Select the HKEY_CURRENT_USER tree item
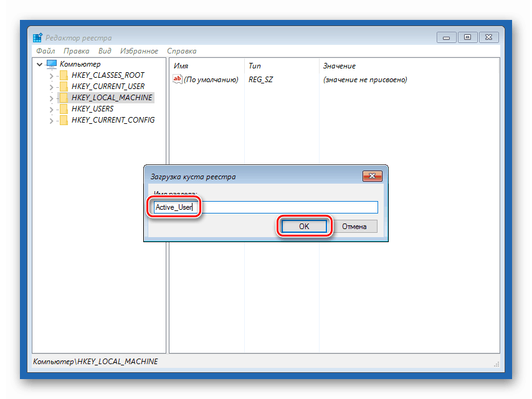532x399 pixels. click(x=108, y=86)
